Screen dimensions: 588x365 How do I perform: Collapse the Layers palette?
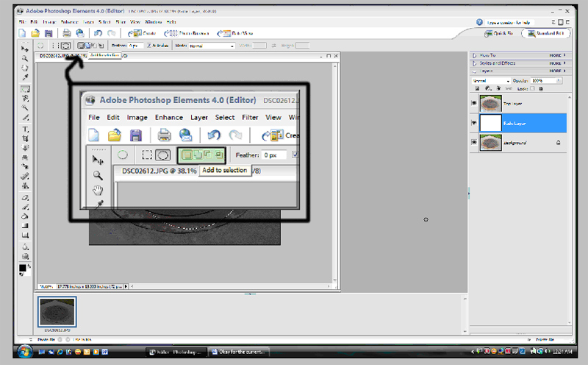pyautogui.click(x=474, y=71)
